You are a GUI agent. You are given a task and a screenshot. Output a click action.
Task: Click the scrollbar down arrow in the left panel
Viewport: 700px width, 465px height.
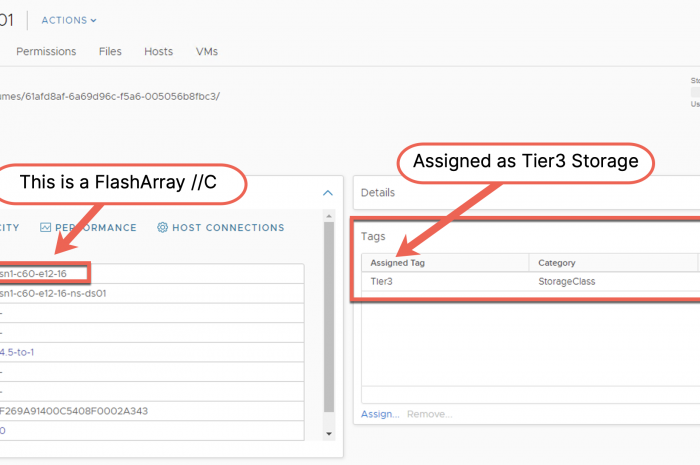(329, 434)
